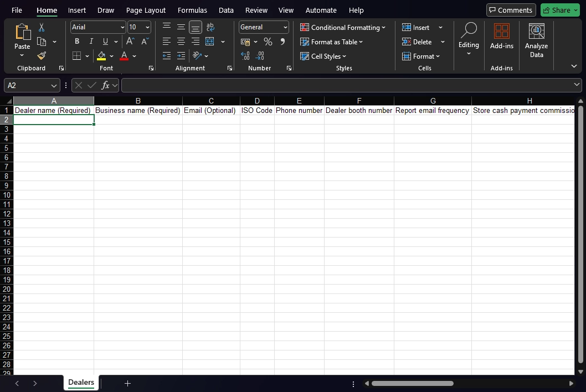Screen dimensions: 586x392
Task: Click Increase Decimal icon
Action: point(245,56)
